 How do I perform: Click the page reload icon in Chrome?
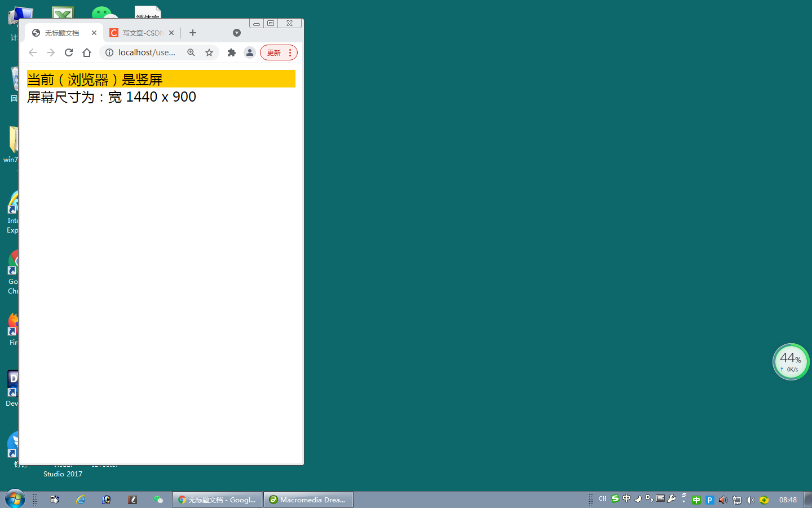69,52
